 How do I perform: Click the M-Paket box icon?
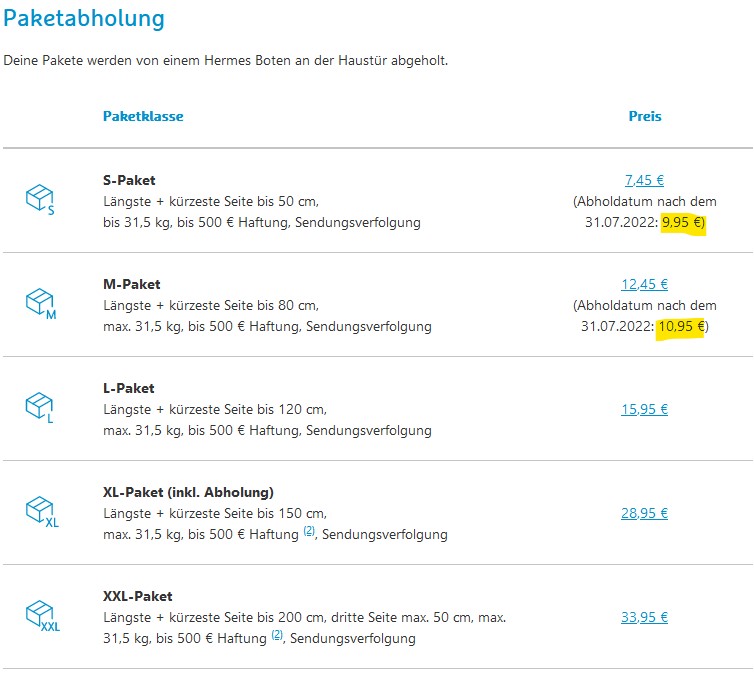(x=41, y=303)
